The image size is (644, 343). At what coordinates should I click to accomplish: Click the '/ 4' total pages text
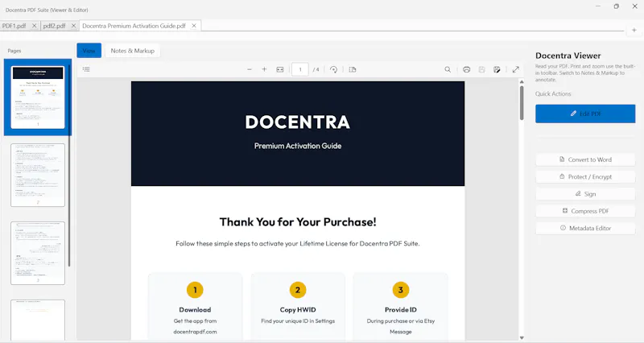coord(316,69)
